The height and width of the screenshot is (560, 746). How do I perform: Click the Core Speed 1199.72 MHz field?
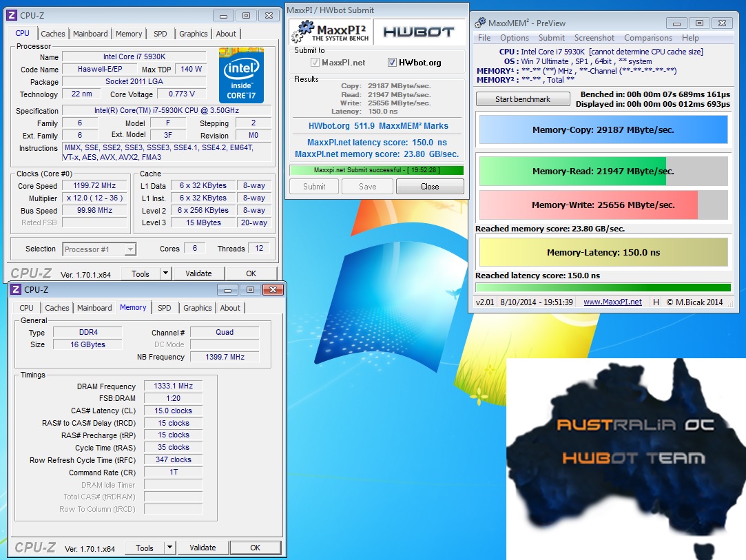point(94,185)
